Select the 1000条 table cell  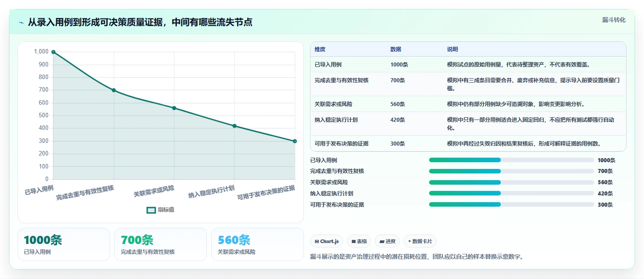[399, 64]
